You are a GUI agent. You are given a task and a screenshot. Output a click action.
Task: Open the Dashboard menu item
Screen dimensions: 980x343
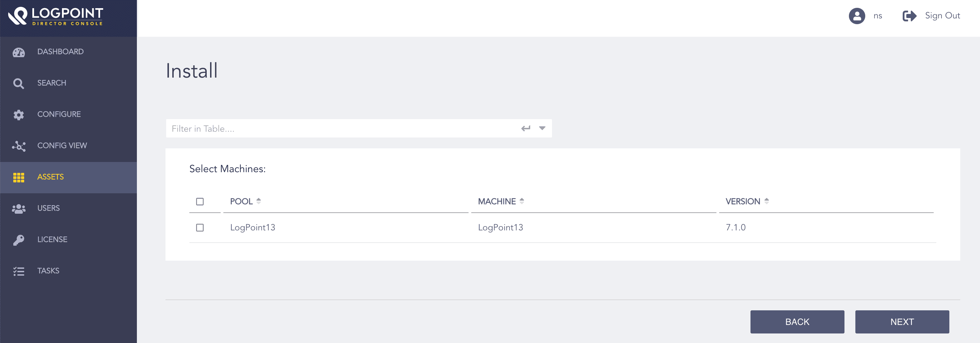coord(61,52)
